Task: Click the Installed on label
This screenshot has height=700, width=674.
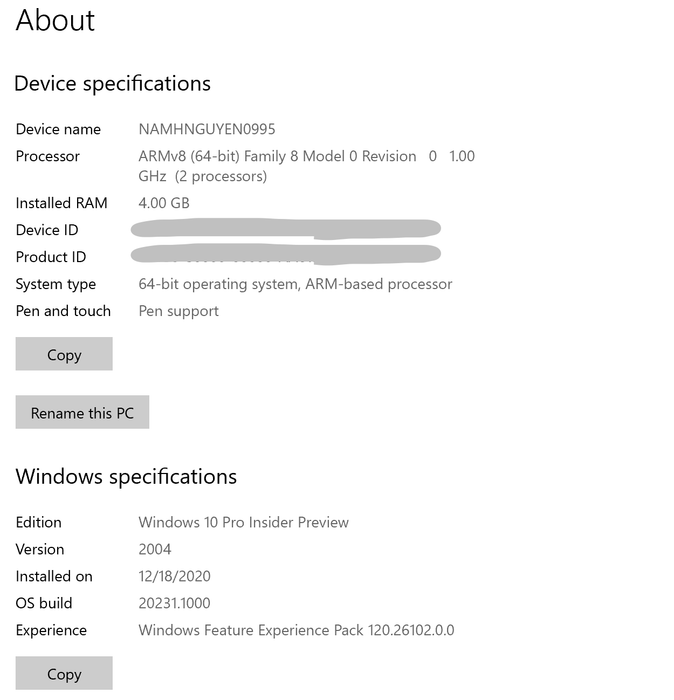Action: coord(54,576)
